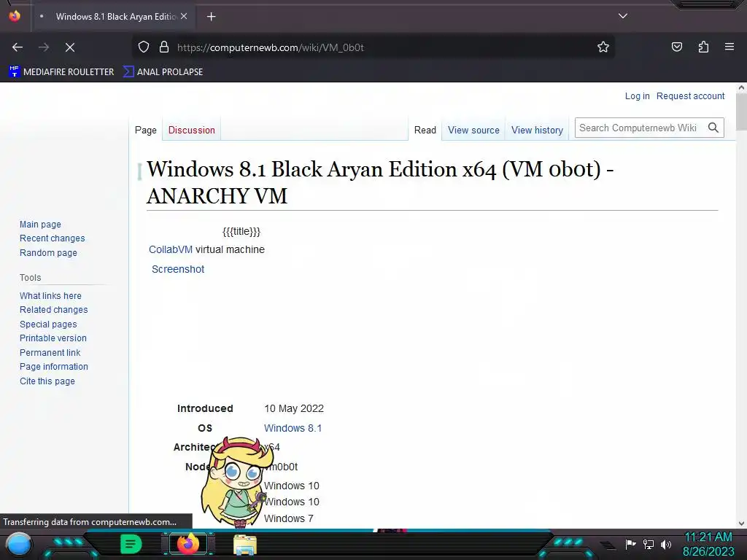Open the Firefox hamburger menu
The height and width of the screenshot is (560, 747).
coord(729,47)
